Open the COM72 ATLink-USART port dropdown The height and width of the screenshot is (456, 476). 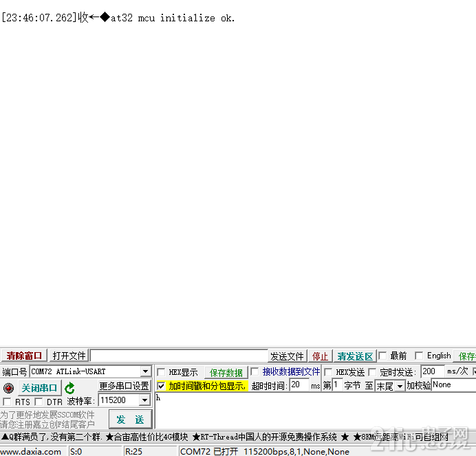[145, 371]
